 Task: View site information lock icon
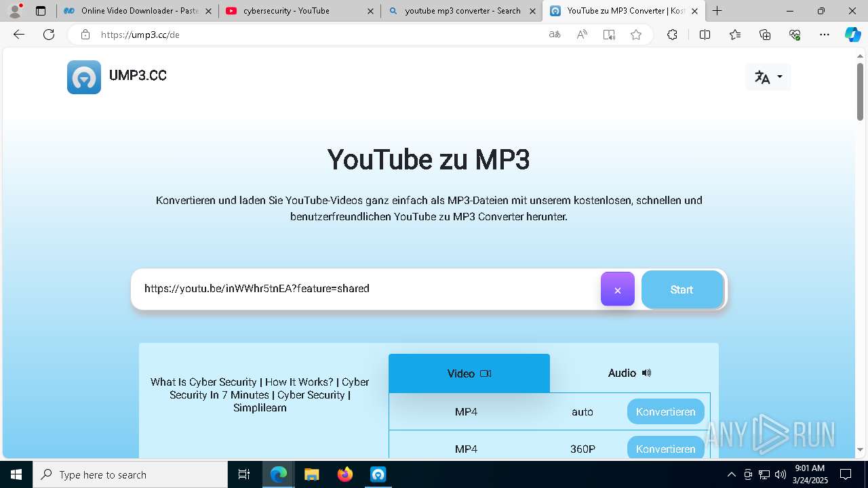[85, 35]
